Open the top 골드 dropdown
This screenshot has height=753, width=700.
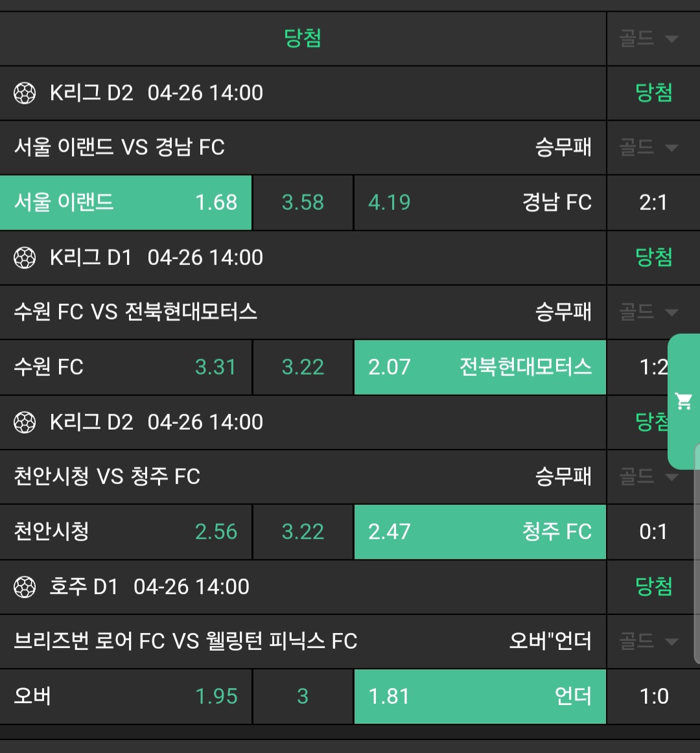[x=649, y=38]
